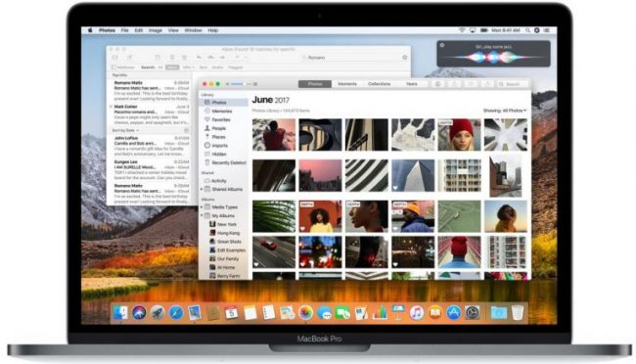
Task: Open the Showing All Photos dropdown
Action: point(505,111)
